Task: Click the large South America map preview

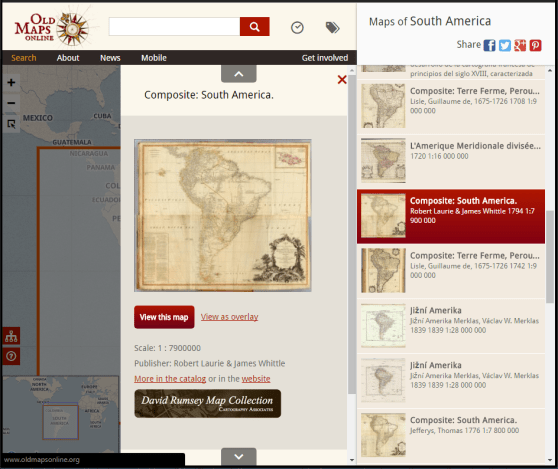Action: 223,215
